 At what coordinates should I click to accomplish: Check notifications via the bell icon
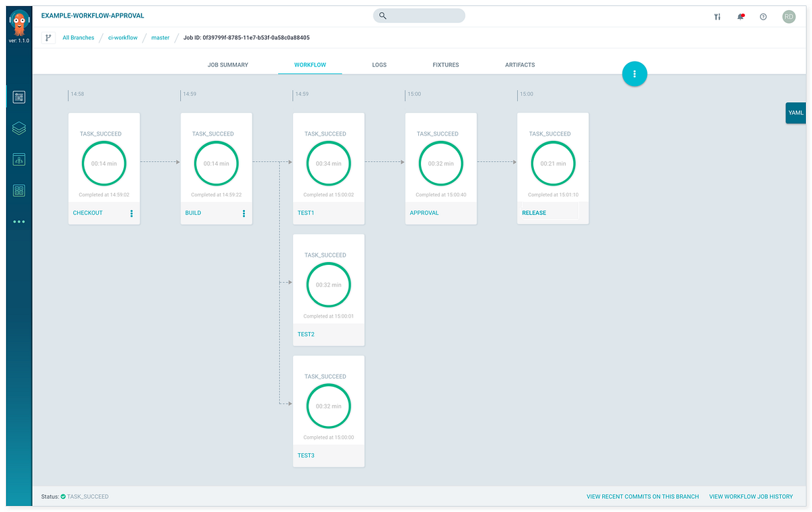click(x=740, y=16)
